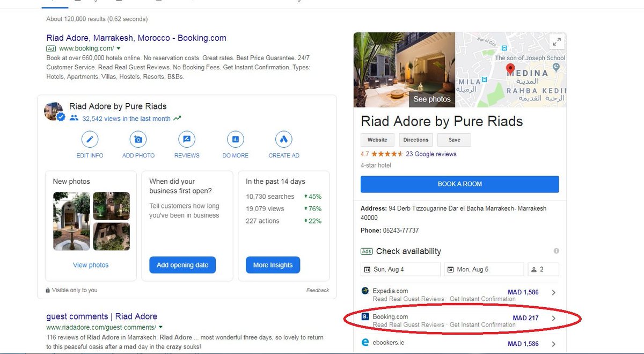The image size is (644, 354).
Task: Open 23 Google reviews link
Action: (431, 154)
